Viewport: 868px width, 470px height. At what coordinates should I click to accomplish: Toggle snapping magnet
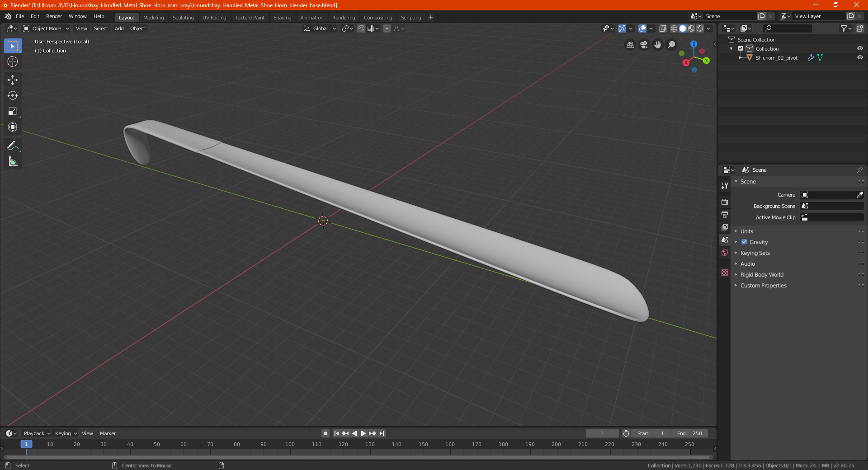point(361,28)
